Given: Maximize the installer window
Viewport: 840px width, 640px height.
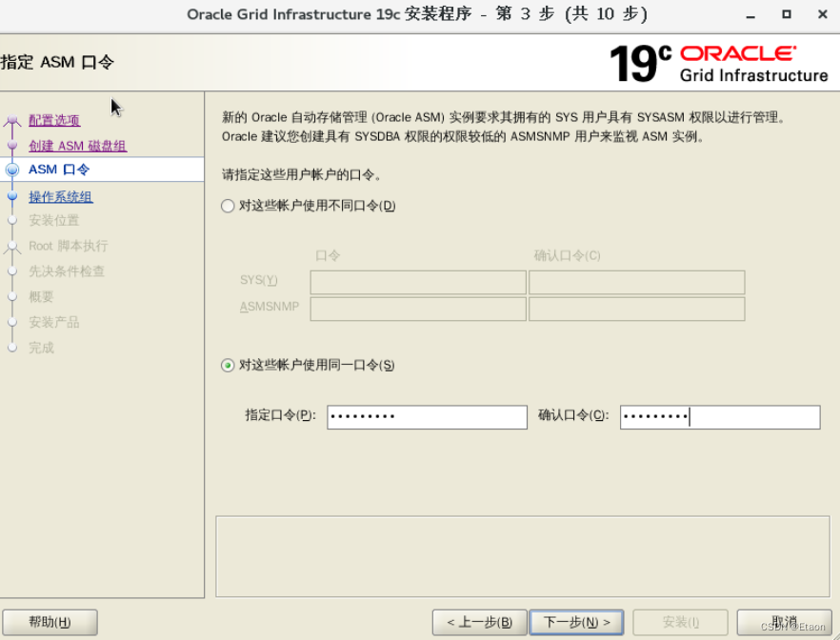Looking at the screenshot, I should coord(787,14).
